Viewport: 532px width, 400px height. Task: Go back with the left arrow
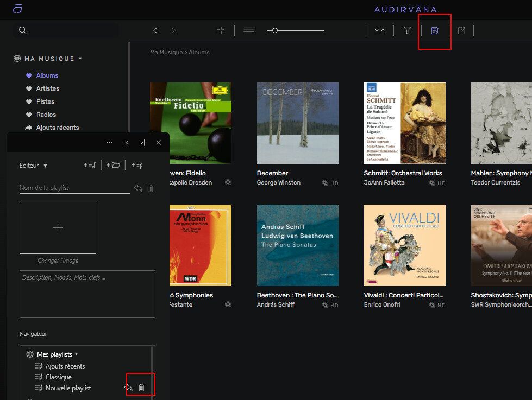(x=155, y=31)
